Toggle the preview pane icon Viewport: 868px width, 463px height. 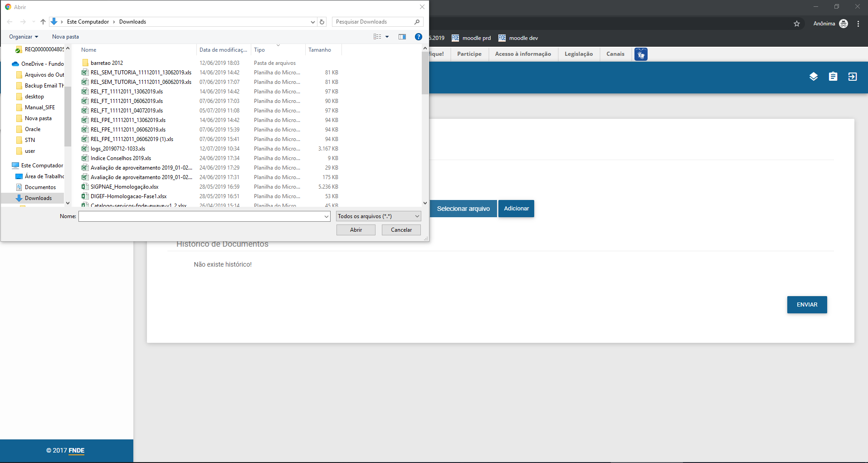coord(402,37)
